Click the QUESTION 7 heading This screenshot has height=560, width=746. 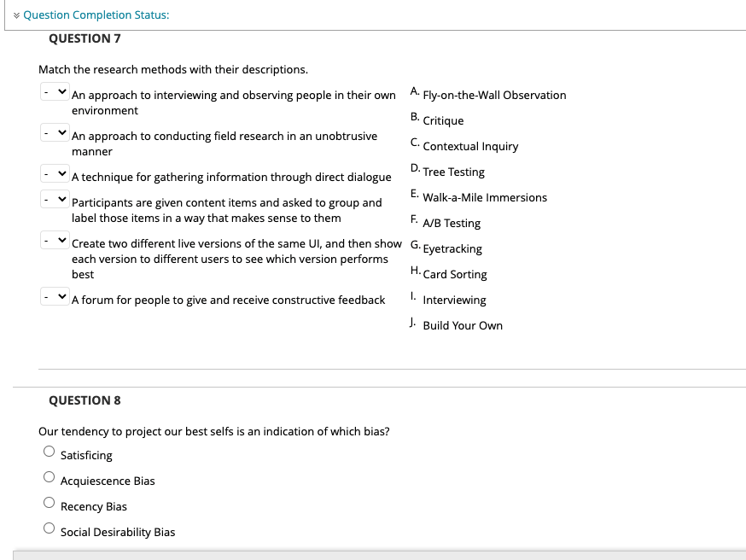85,38
